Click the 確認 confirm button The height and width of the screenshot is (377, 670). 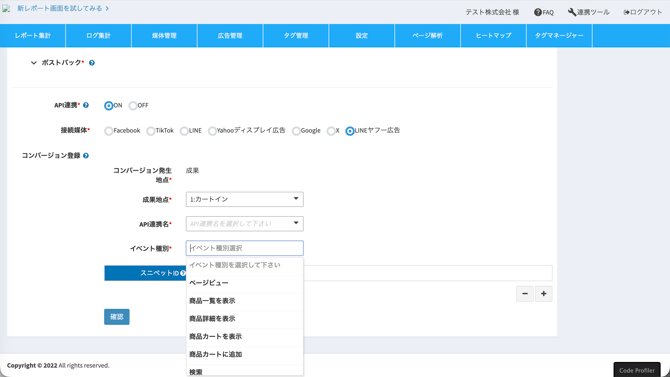click(x=117, y=317)
